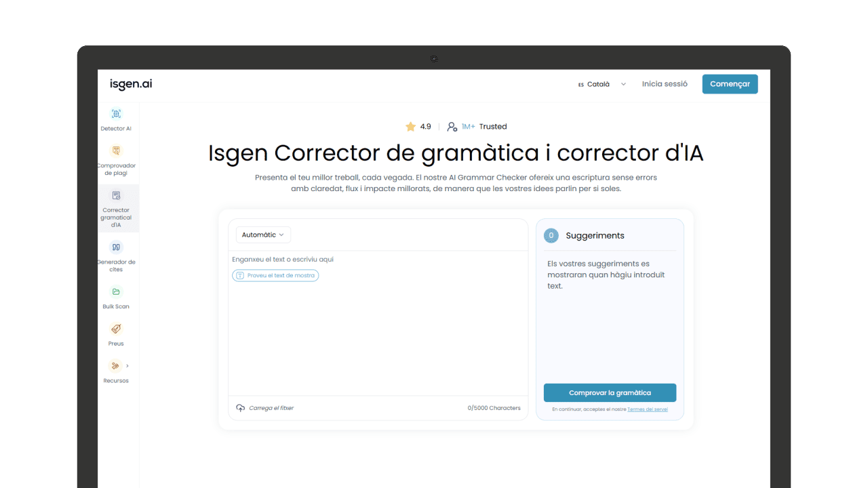The image size is (868, 488).
Task: Select the Detector AI sidebar icon
Action: pyautogui.click(x=116, y=114)
